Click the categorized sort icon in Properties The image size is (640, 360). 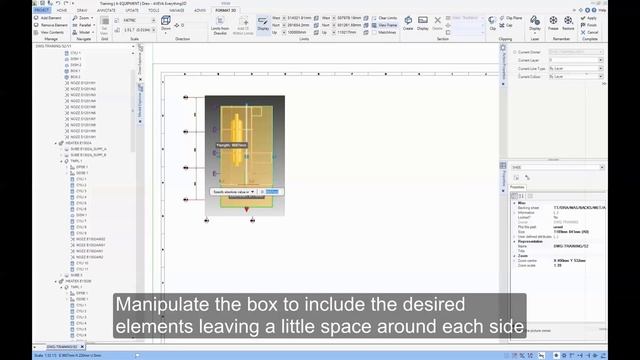[x=514, y=196]
